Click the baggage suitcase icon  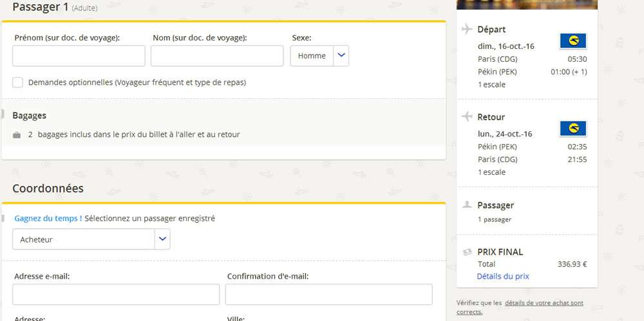coord(17,135)
